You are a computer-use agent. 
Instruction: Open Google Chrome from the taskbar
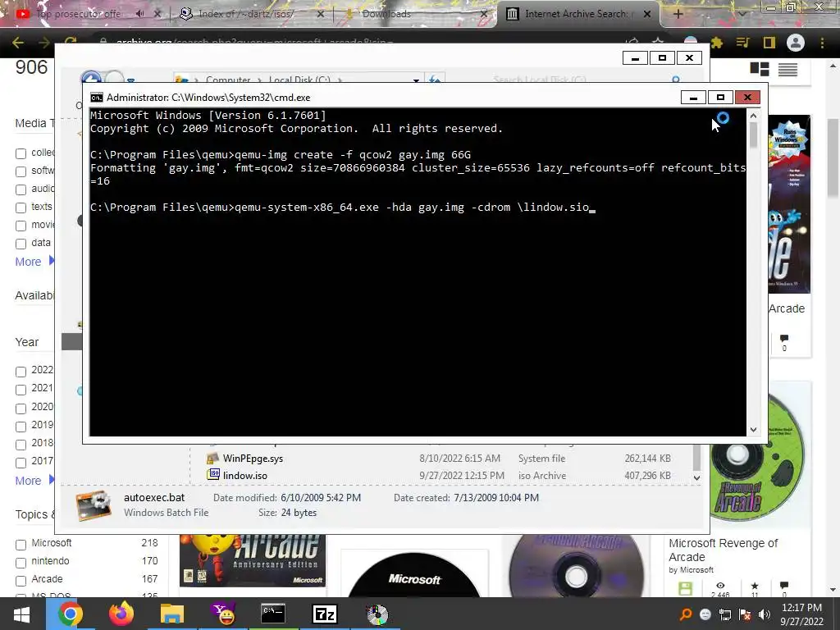(x=71, y=614)
